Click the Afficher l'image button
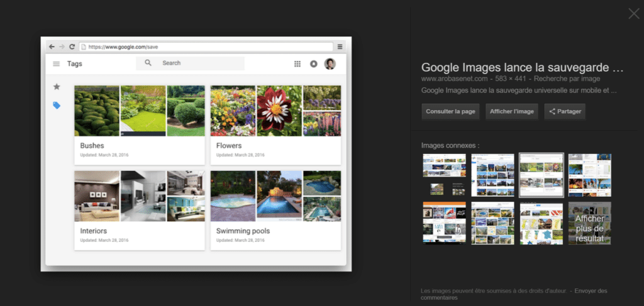The width and height of the screenshot is (644, 306). point(512,112)
